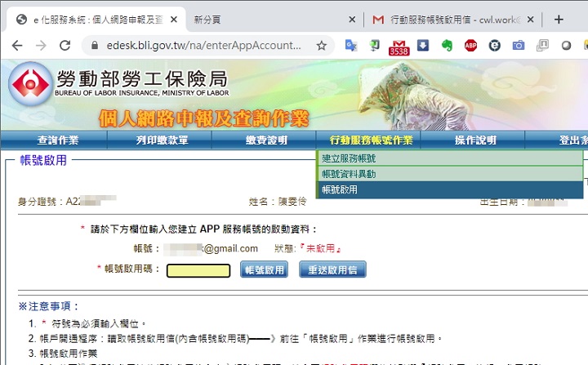Click the 登出 menu item
This screenshot has width=588, height=365.
pos(572,140)
